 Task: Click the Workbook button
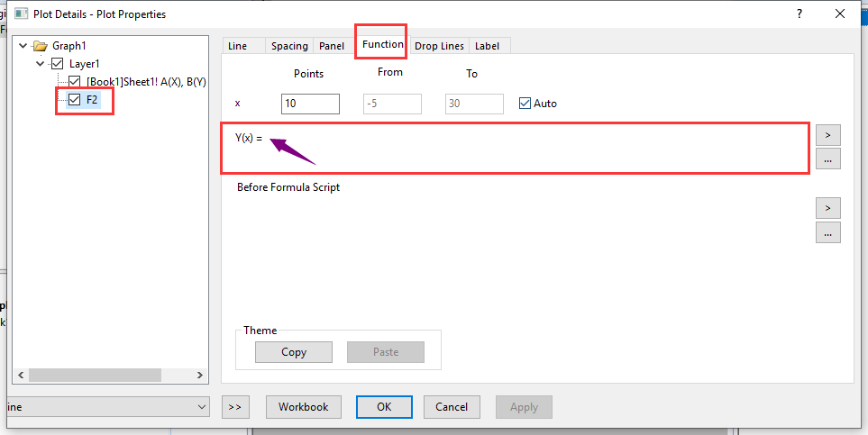tap(303, 407)
